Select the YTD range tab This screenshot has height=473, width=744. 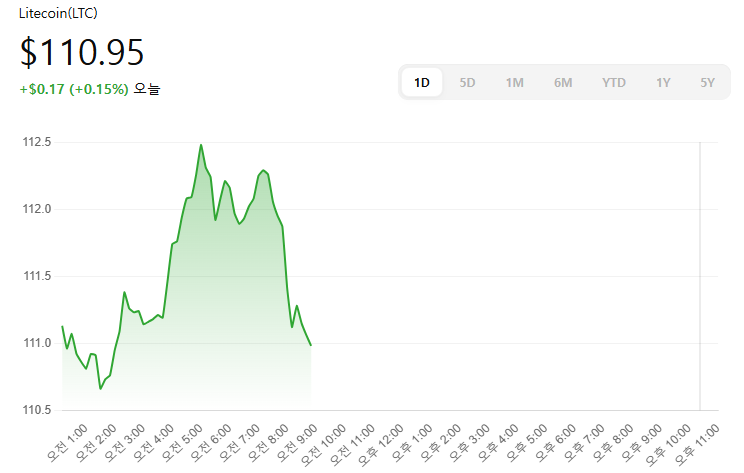[614, 83]
